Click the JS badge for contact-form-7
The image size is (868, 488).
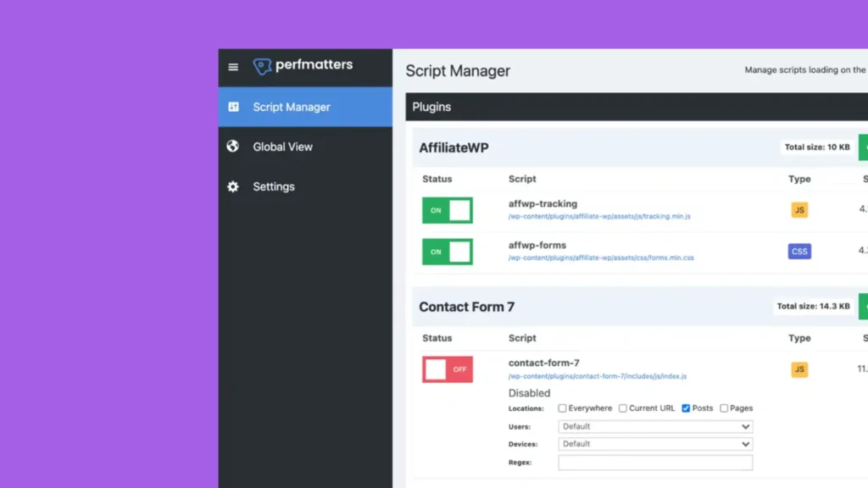pyautogui.click(x=798, y=369)
